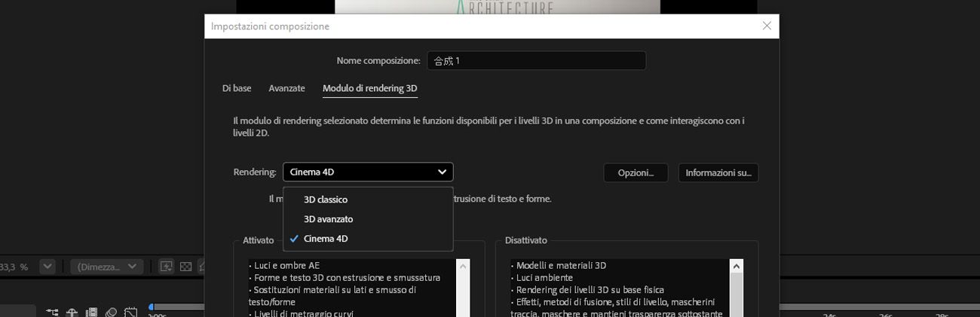Screen dimensions: 980x317
Task: Open the Rendering dropdown showing Cinema 4D
Action: (368, 172)
